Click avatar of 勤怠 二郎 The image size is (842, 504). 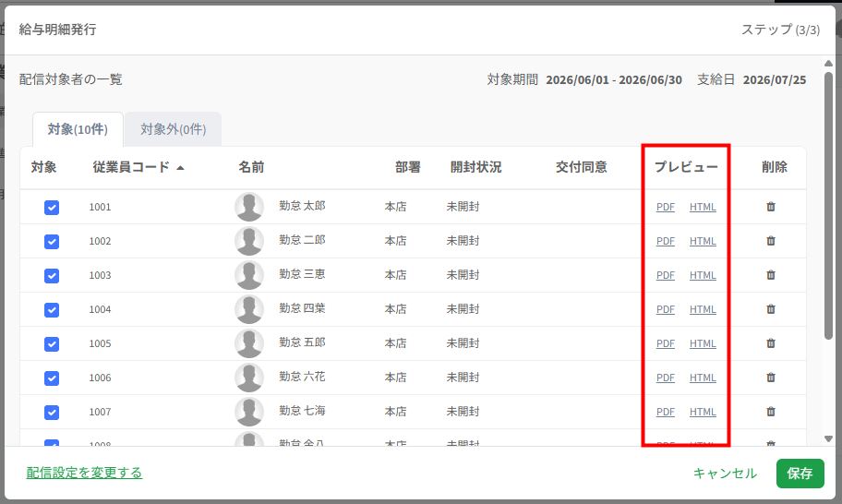[249, 241]
